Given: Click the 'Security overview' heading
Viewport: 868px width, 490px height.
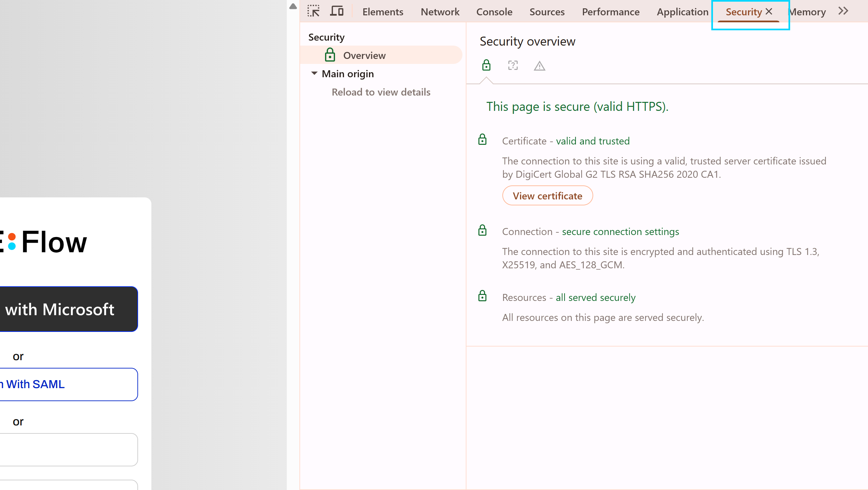Looking at the screenshot, I should (x=527, y=41).
